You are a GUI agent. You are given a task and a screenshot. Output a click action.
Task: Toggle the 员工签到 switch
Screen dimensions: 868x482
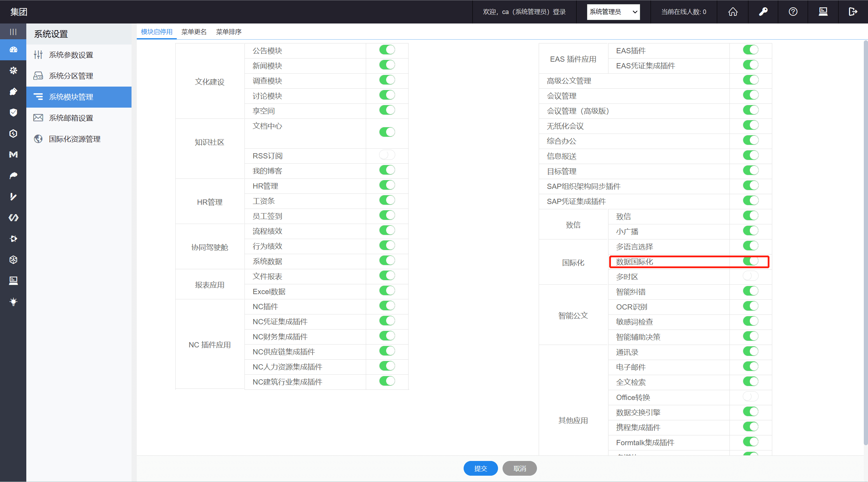(387, 215)
